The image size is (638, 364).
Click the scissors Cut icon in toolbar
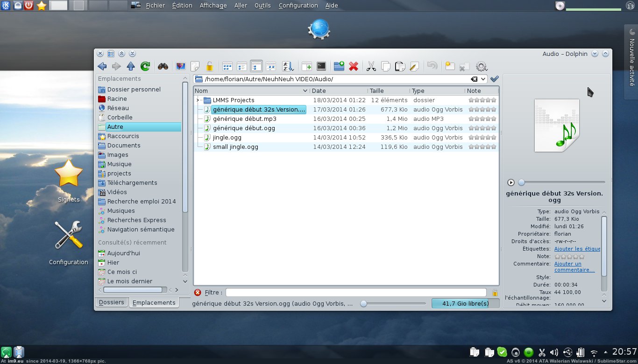click(371, 66)
